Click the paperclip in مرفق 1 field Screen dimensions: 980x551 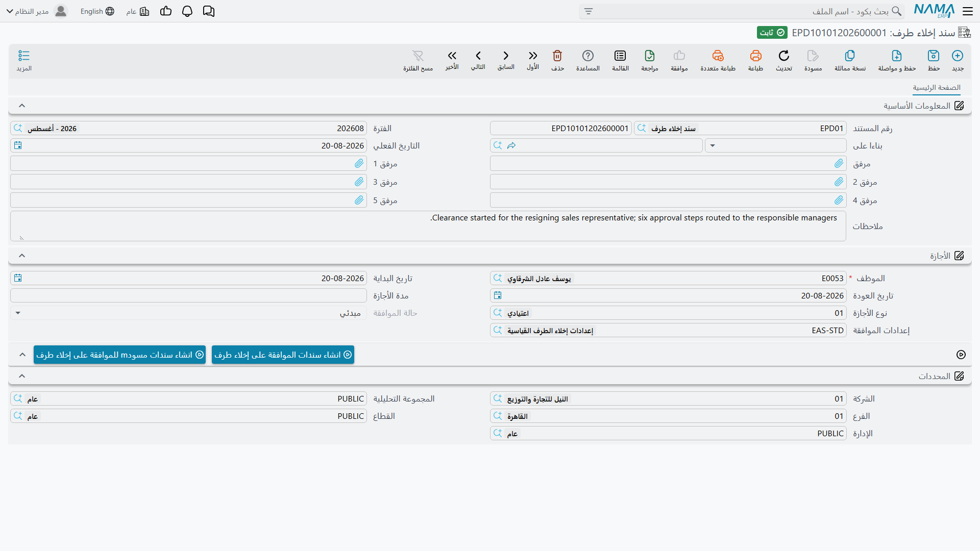359,163
